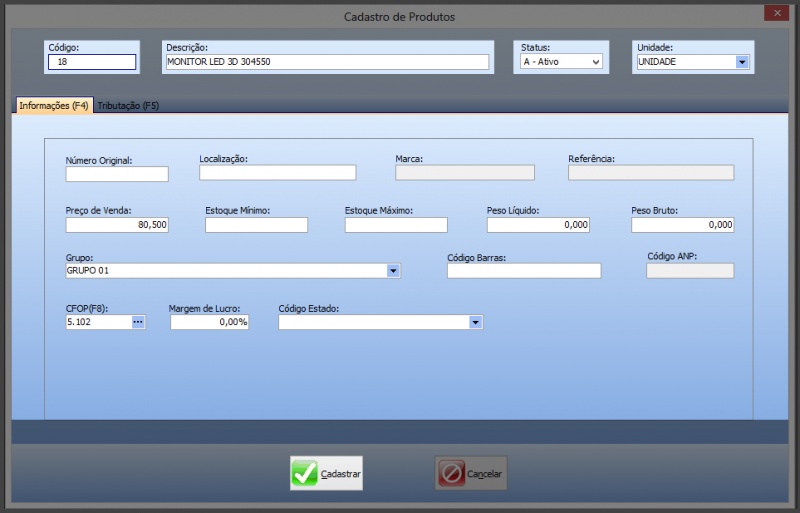Select the Informações (F4) tab
Image resolution: width=800 pixels, height=513 pixels.
pos(54,105)
